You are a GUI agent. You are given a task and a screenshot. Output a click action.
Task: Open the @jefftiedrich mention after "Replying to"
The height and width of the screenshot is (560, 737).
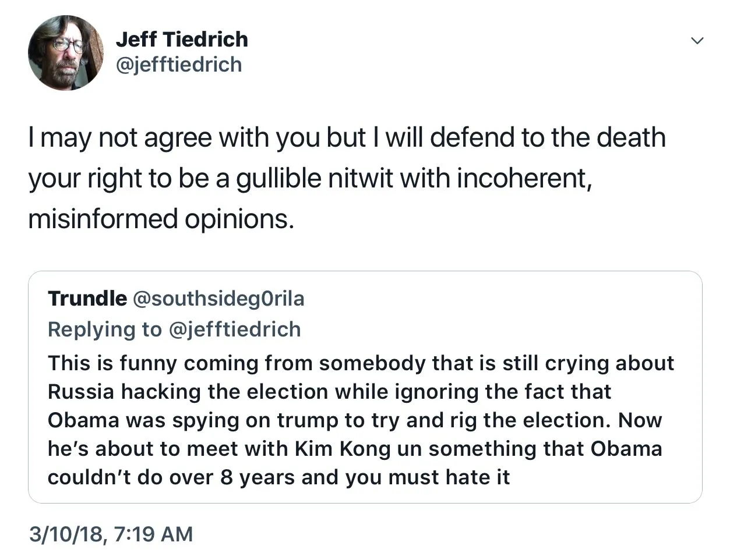pyautogui.click(x=235, y=329)
